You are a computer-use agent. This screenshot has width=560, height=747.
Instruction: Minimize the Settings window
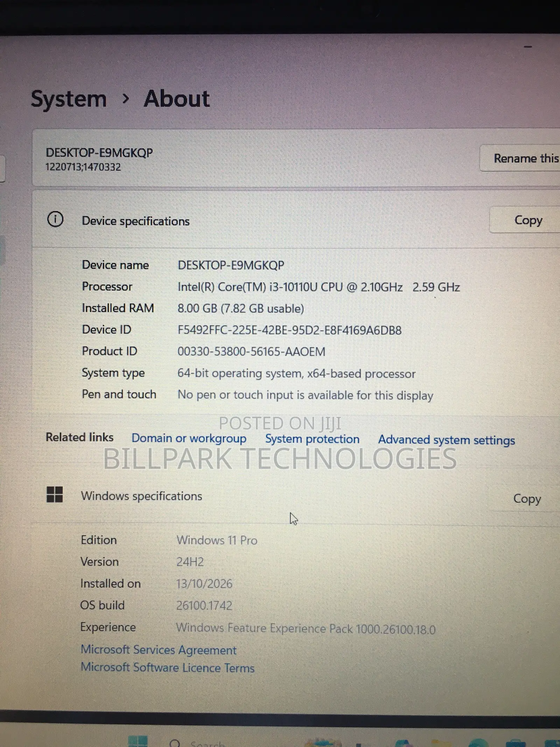click(528, 47)
